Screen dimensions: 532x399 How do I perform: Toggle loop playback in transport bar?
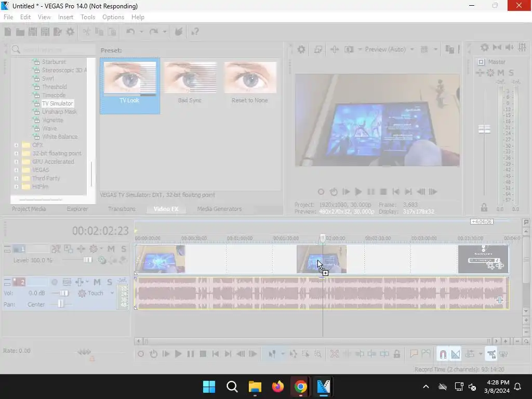pyautogui.click(x=153, y=354)
